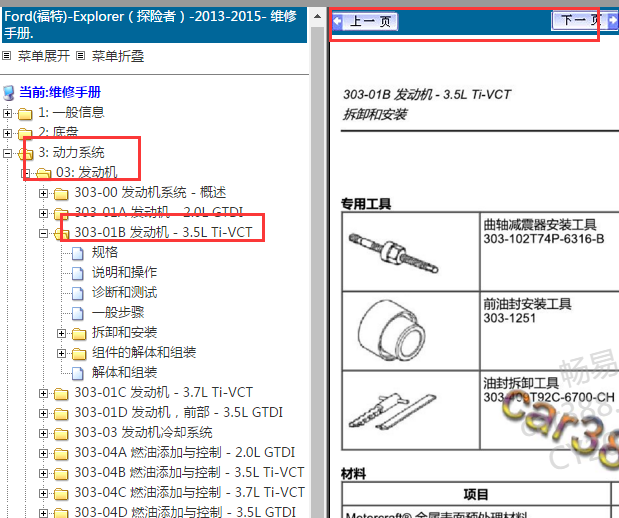Select 组件的解体和组装 folder label
The width and height of the screenshot is (619, 518).
coord(144,353)
